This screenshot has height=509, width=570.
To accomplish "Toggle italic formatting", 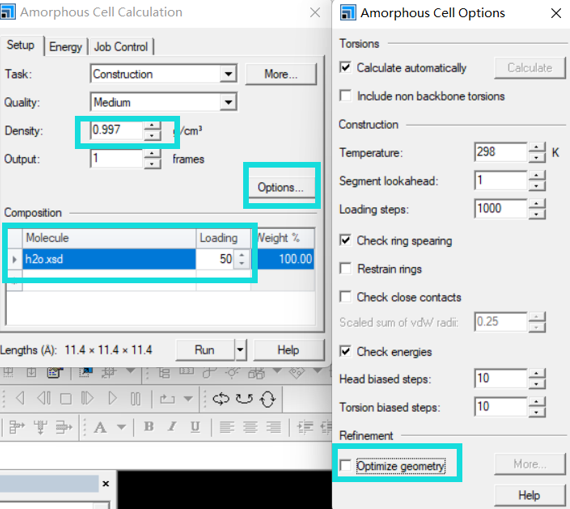I will [x=172, y=426].
